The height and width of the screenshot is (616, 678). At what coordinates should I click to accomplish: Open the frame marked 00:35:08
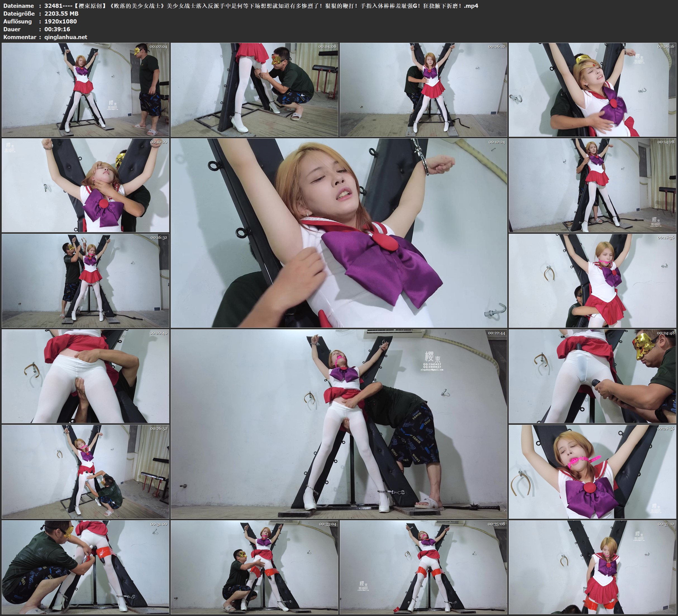pyautogui.click(x=424, y=567)
